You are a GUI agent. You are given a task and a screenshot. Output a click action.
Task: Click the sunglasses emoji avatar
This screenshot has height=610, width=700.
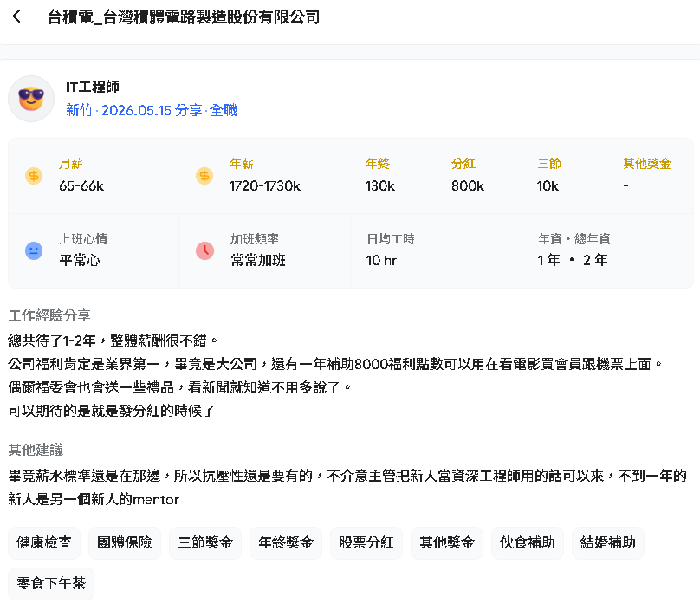click(x=31, y=99)
